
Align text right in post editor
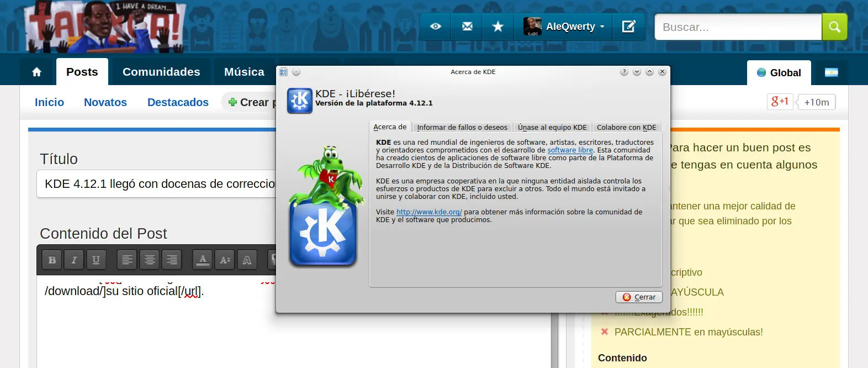click(172, 260)
